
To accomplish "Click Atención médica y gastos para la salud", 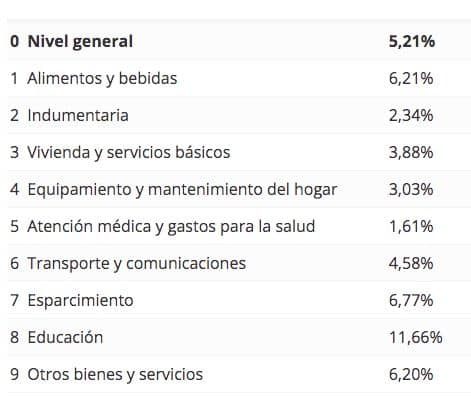I will (171, 227).
